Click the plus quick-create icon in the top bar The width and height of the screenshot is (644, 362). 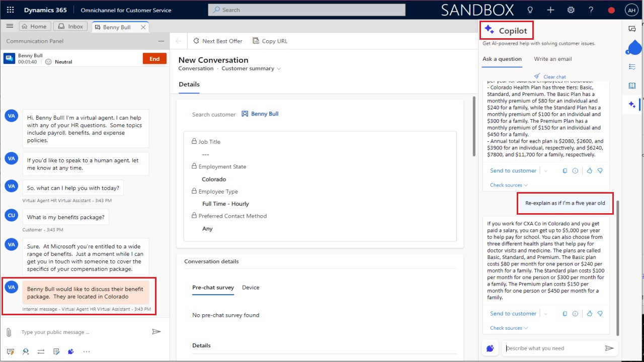coord(550,10)
